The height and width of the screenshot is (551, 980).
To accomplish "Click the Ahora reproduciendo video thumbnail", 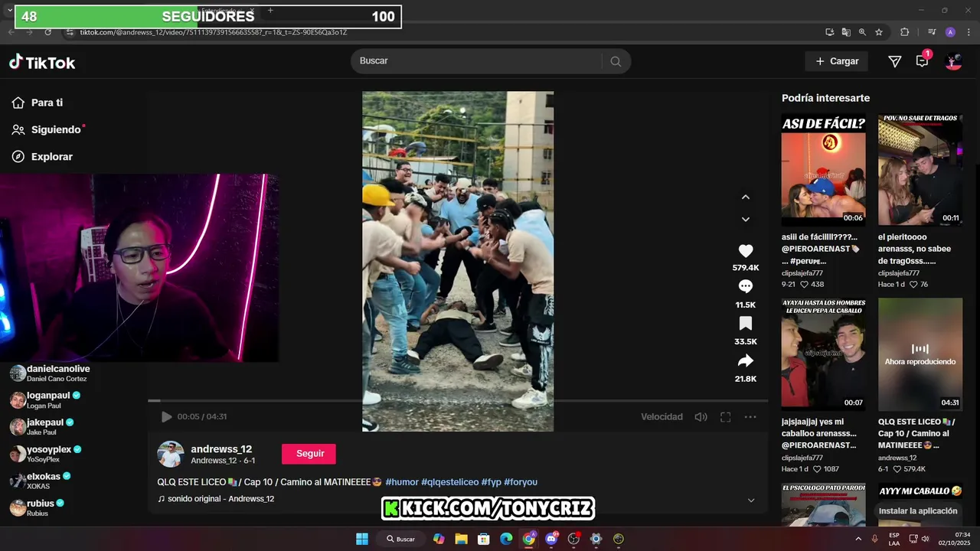I will coord(920,354).
